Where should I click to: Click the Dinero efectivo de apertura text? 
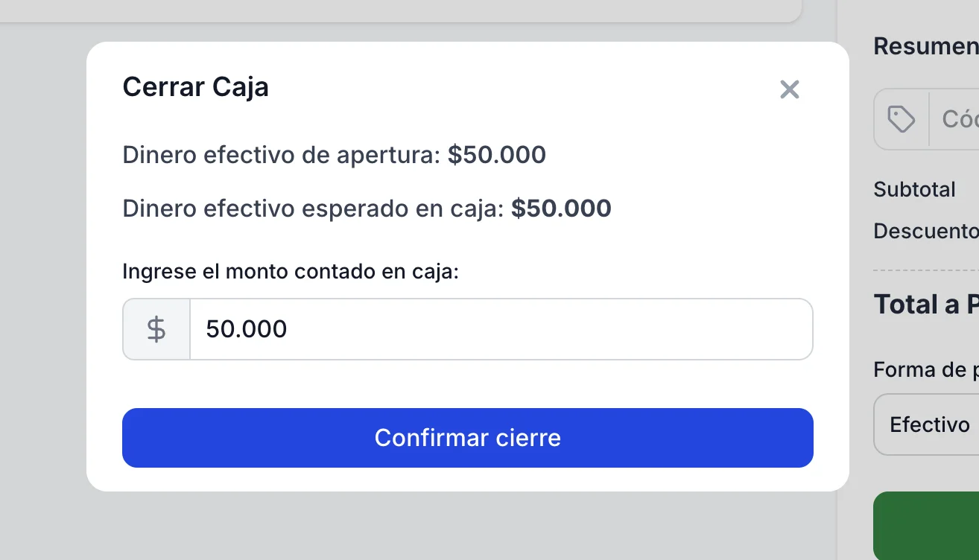click(282, 155)
